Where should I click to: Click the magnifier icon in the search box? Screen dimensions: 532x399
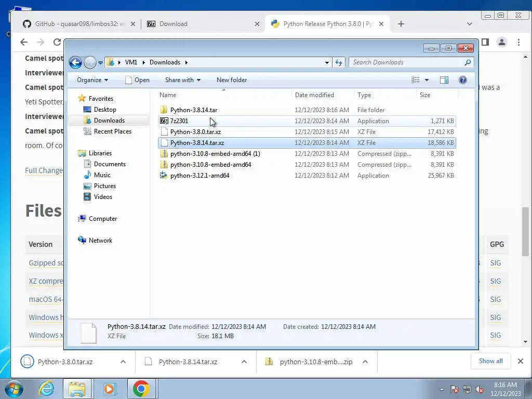(468, 62)
